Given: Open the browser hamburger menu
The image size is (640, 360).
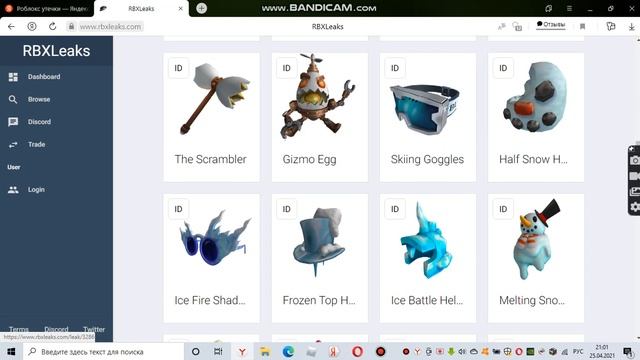Looking at the screenshot, I should coord(569,8).
